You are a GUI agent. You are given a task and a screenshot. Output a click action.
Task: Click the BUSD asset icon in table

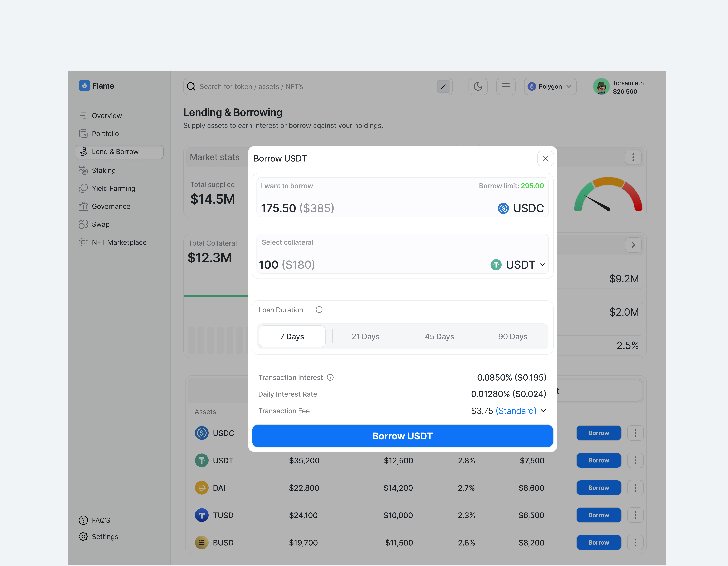[202, 542]
